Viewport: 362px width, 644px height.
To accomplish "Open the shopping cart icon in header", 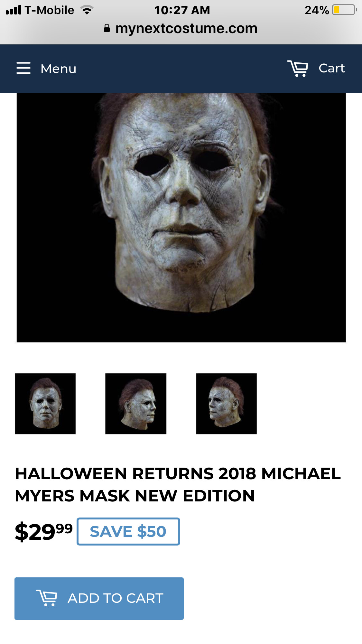I will tap(298, 68).
